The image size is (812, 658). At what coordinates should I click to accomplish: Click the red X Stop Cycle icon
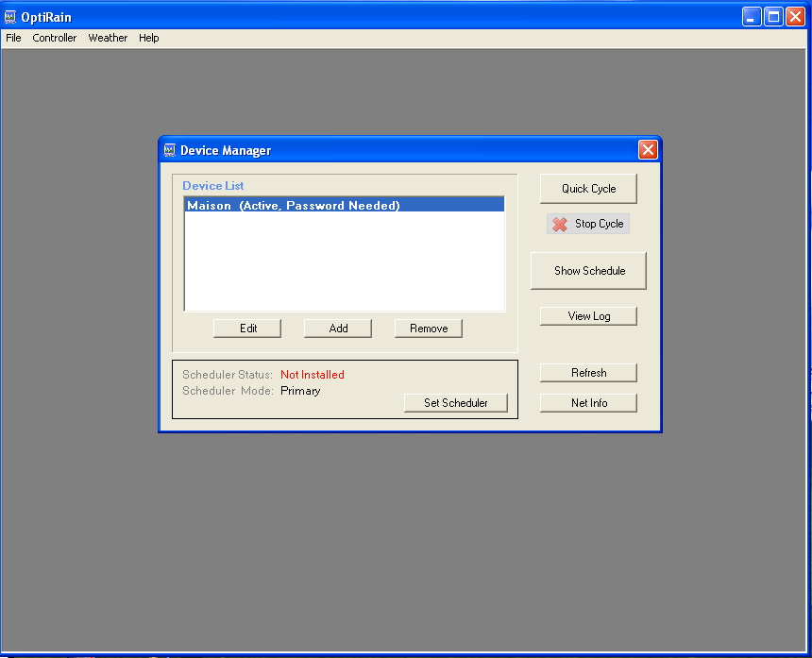[x=560, y=224]
